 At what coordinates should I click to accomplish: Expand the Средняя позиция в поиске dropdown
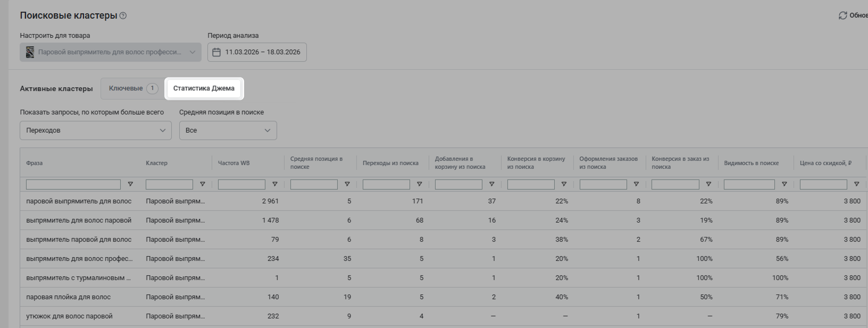(x=228, y=131)
